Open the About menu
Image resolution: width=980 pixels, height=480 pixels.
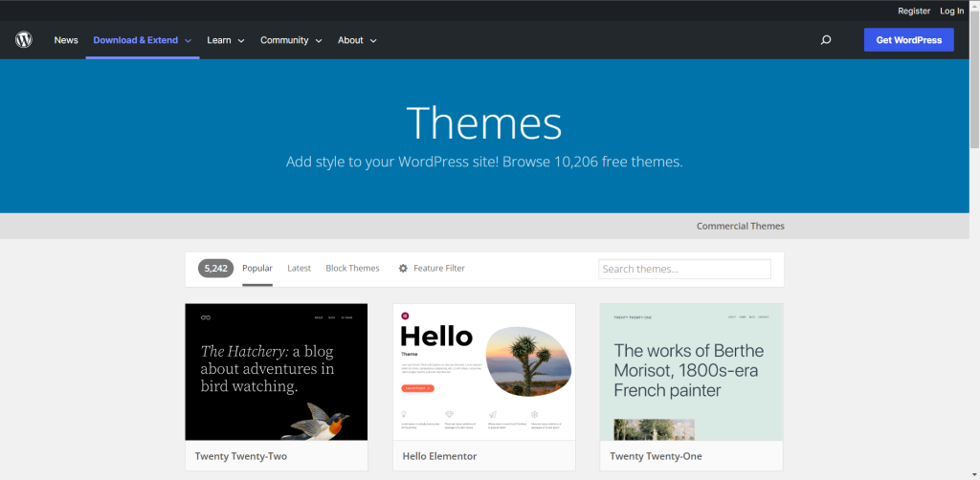tap(358, 40)
